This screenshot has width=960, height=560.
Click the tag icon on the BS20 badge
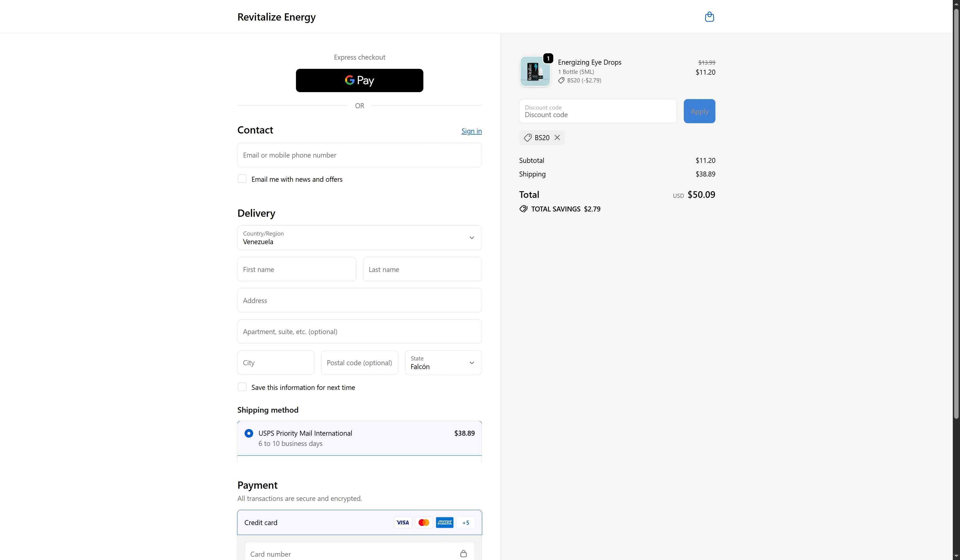(527, 137)
